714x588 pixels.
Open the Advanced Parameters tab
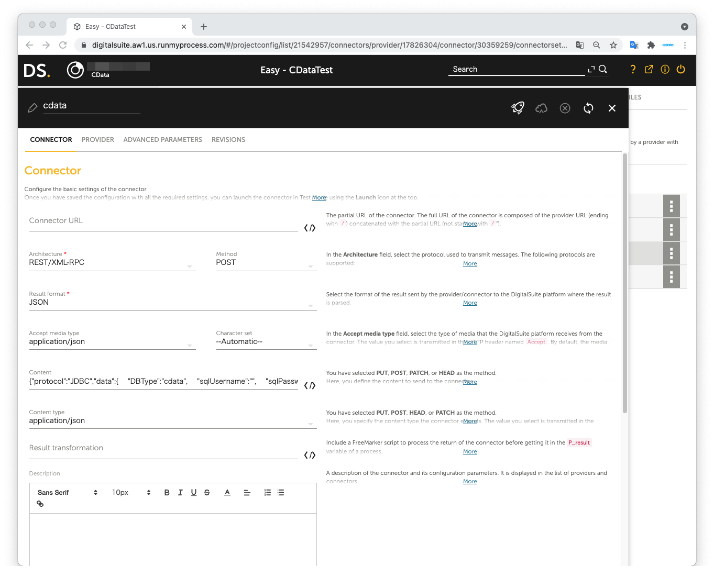pyautogui.click(x=162, y=140)
